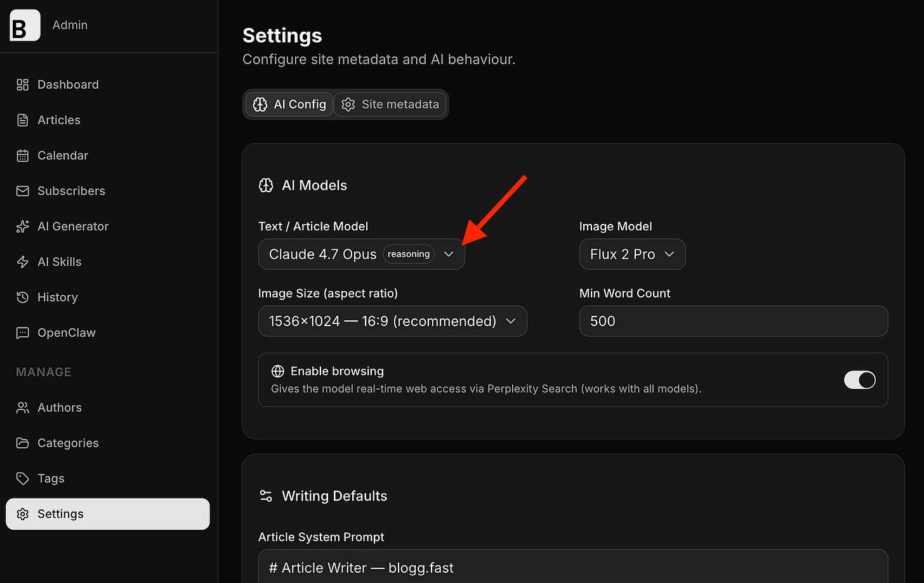Click the Categories folder icon
Viewport: 924px width, 583px height.
pyautogui.click(x=23, y=443)
